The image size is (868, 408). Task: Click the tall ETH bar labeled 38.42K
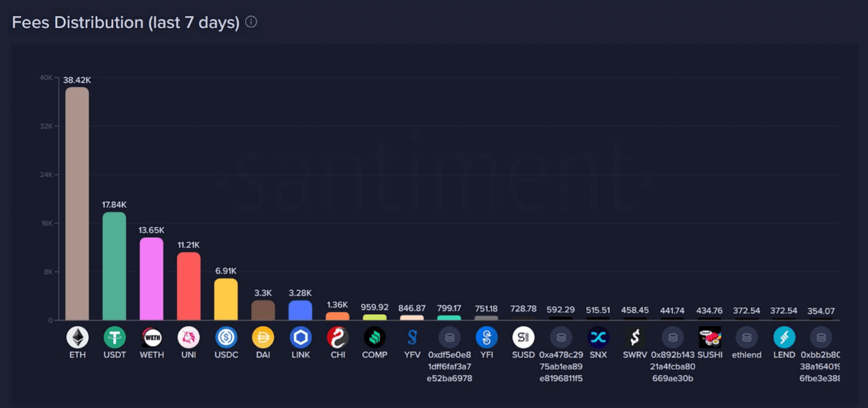[x=77, y=204]
